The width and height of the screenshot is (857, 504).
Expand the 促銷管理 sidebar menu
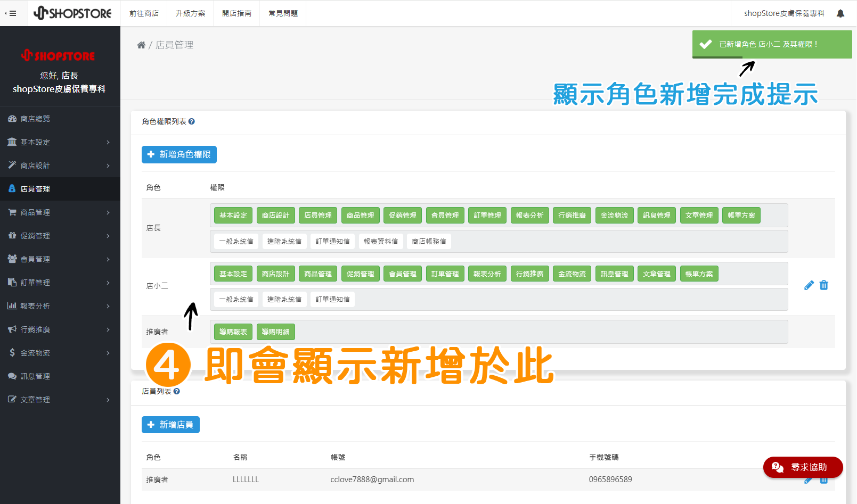[60, 236]
